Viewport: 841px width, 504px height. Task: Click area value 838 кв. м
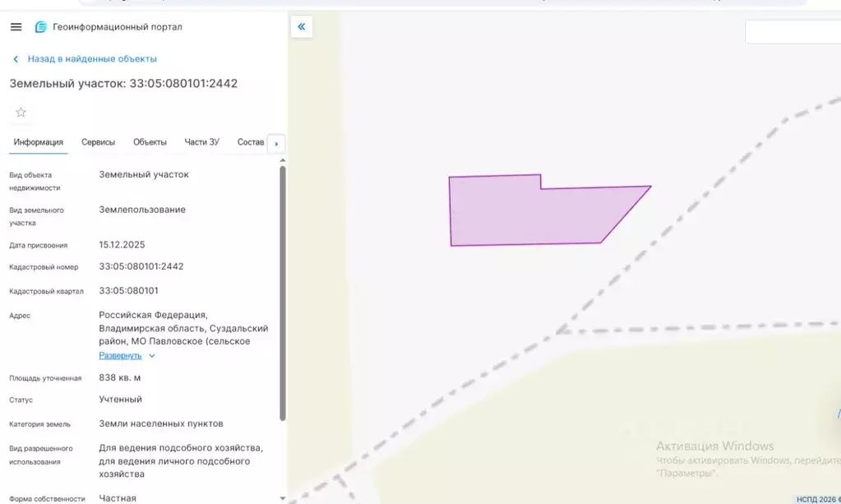119,377
